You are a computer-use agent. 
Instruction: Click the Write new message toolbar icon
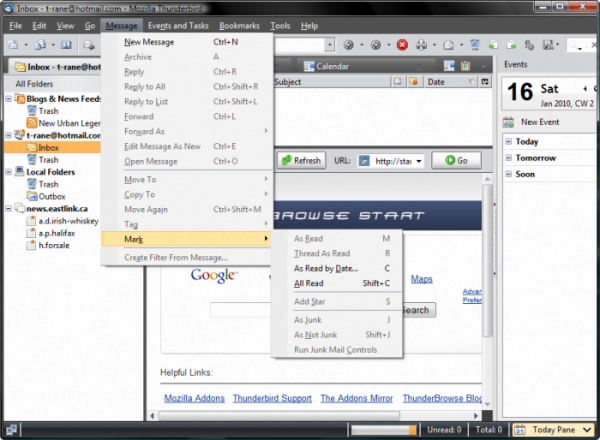pyautogui.click(x=40, y=45)
